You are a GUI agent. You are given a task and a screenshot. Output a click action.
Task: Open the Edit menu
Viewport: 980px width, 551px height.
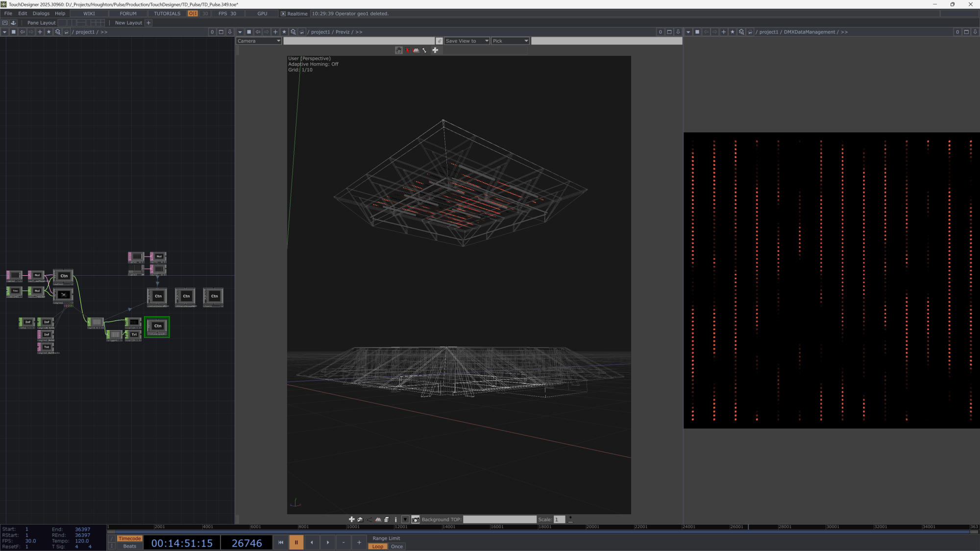point(23,14)
